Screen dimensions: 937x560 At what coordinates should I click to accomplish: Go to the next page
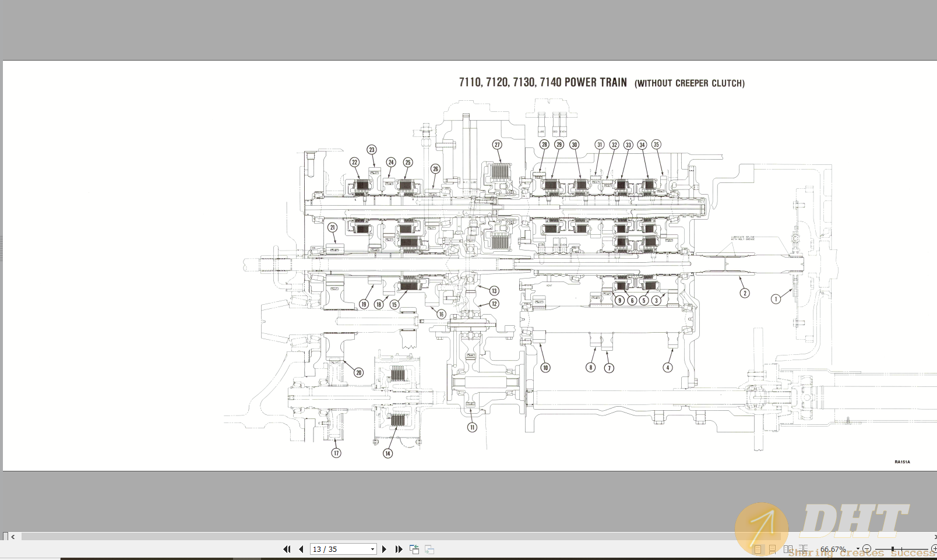pyautogui.click(x=385, y=549)
